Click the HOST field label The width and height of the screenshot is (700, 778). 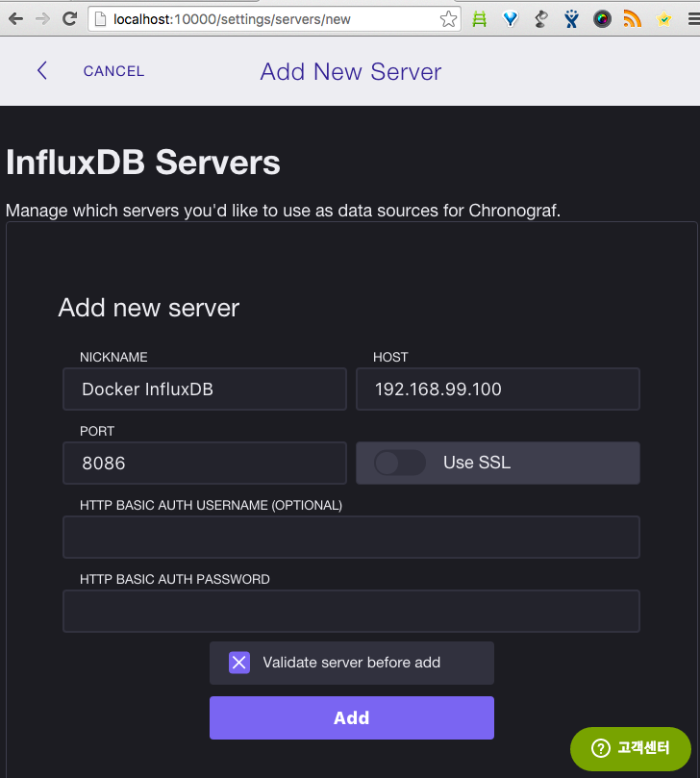[390, 357]
